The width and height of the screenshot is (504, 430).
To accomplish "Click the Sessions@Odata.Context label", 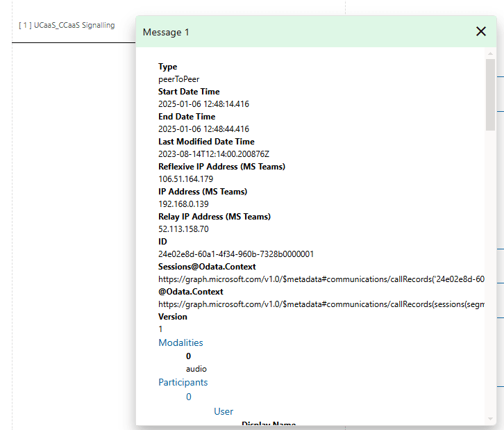I will (x=207, y=267).
